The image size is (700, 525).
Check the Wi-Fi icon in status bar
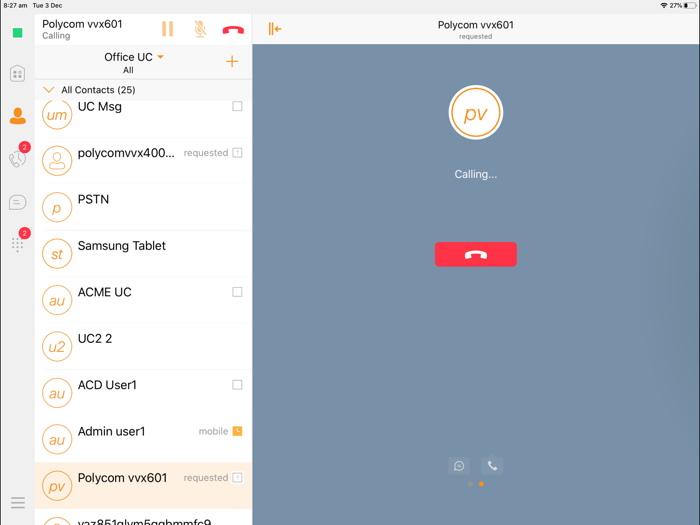click(664, 5)
